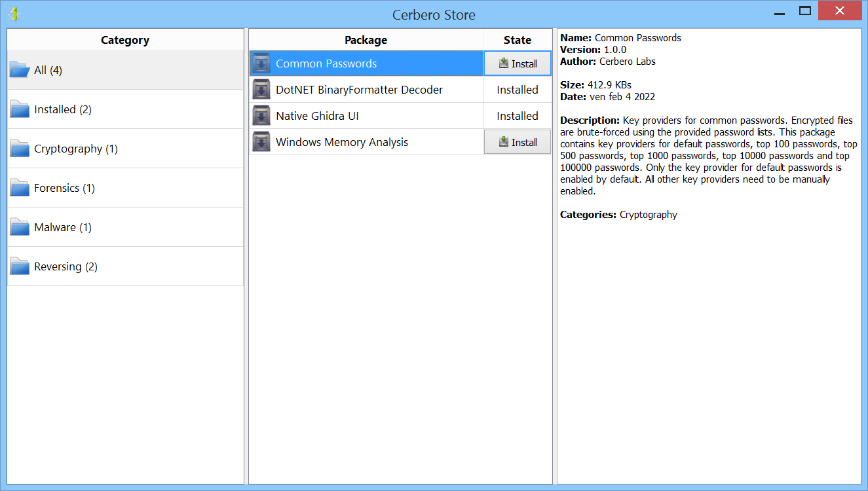Select Native Ghidra UI package

(366, 116)
